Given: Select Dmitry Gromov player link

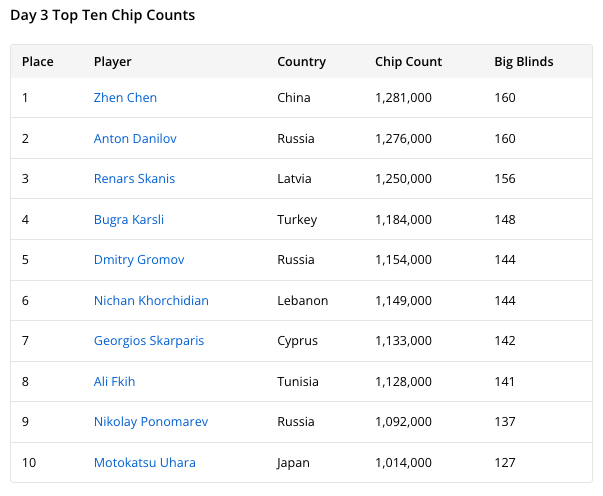Looking at the screenshot, I should (138, 260).
